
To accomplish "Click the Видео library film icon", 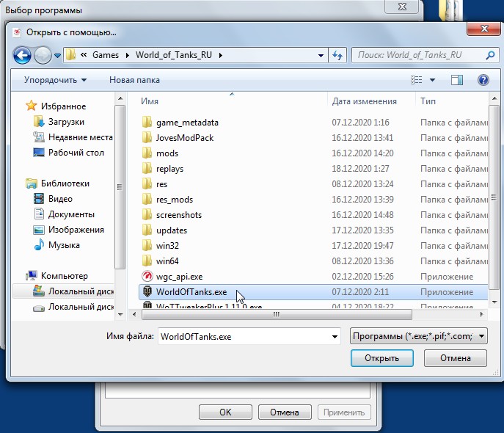I will [x=39, y=199].
